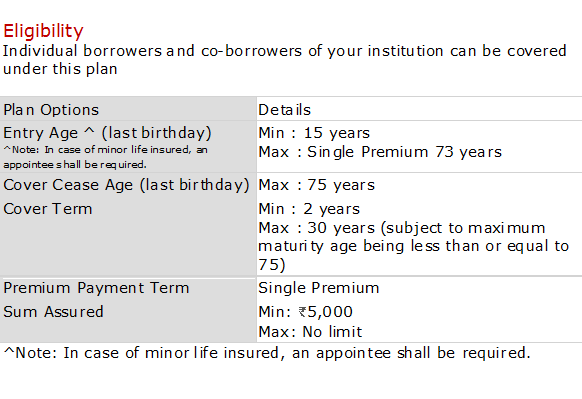This screenshot has height=399, width=582.
Task: Click the rupee symbol before 5,000
Action: pyautogui.click(x=303, y=312)
